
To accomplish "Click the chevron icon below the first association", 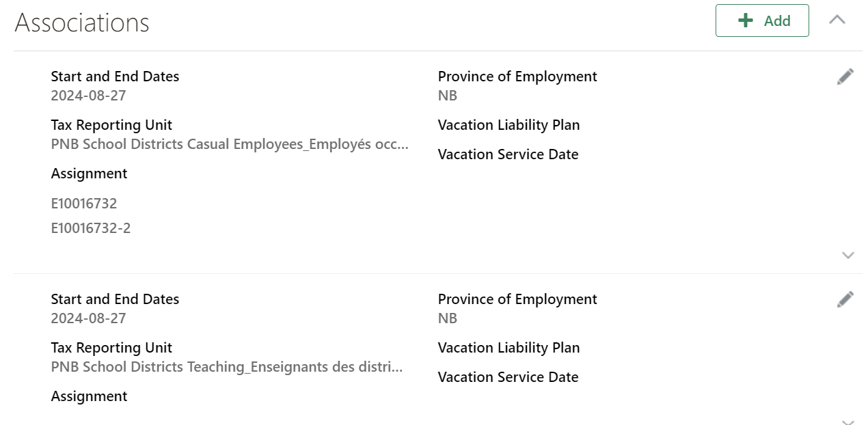I will [848, 256].
